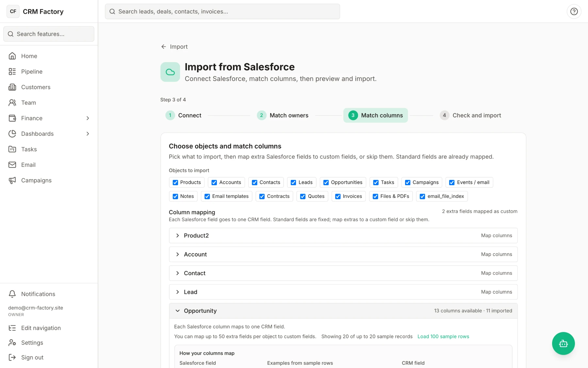588x368 pixels.
Task: Click the CRM Factory logo title
Action: click(43, 11)
